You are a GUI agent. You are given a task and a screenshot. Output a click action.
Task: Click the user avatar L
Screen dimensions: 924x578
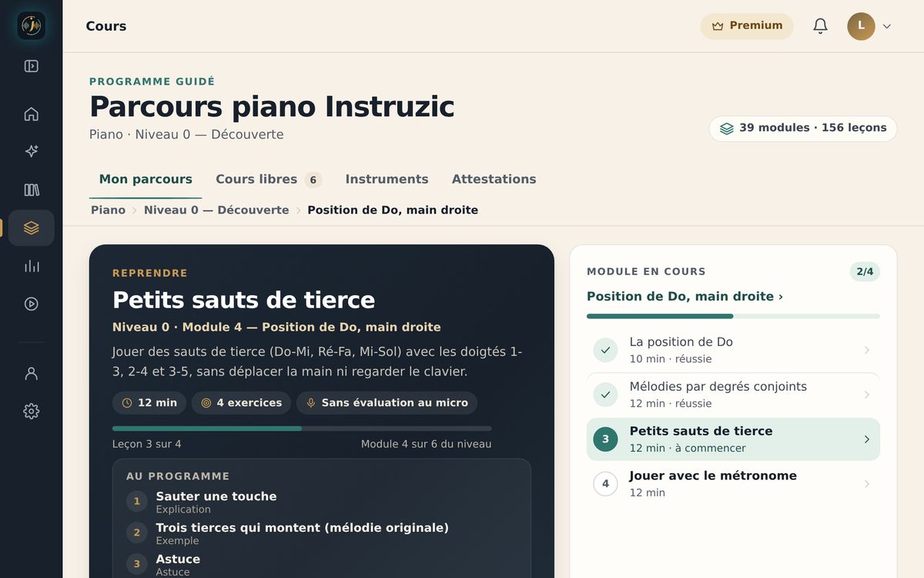click(861, 26)
